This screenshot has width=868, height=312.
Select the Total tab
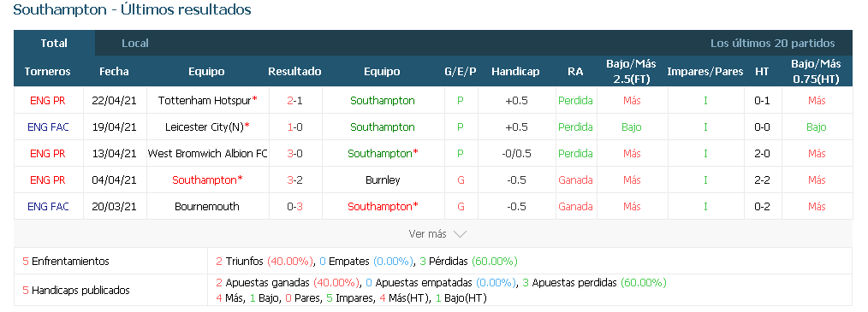tap(54, 43)
